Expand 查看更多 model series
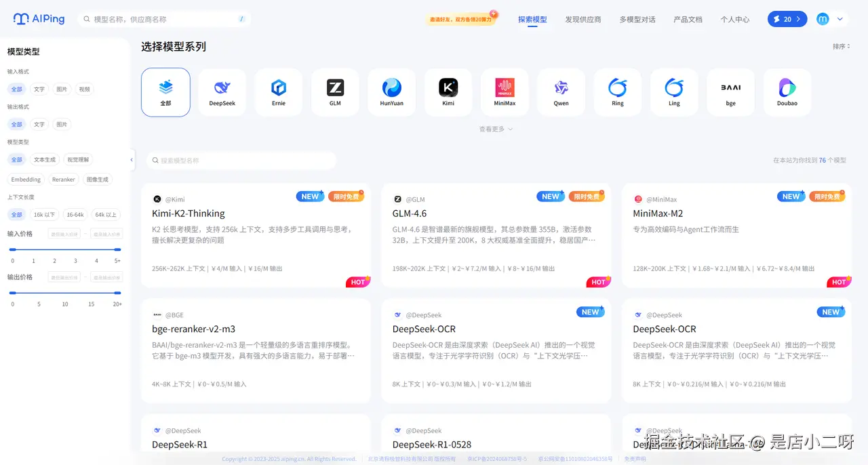 pos(496,129)
